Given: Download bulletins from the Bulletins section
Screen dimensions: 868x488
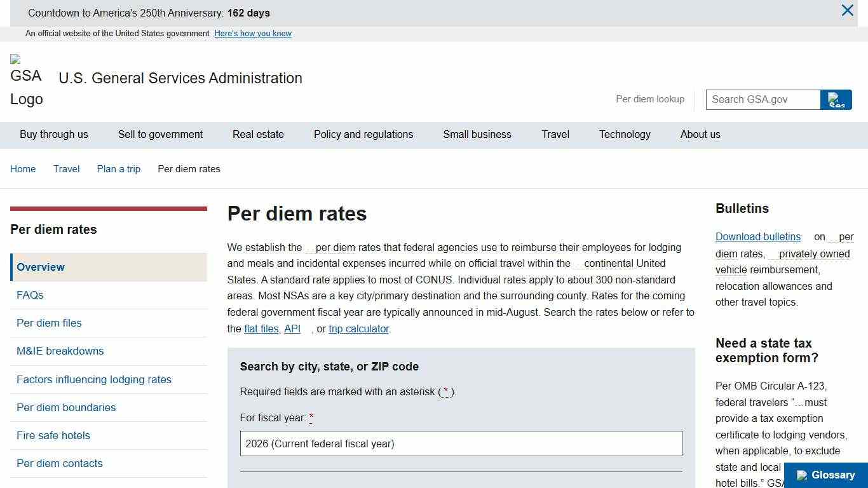Looking at the screenshot, I should tap(757, 236).
